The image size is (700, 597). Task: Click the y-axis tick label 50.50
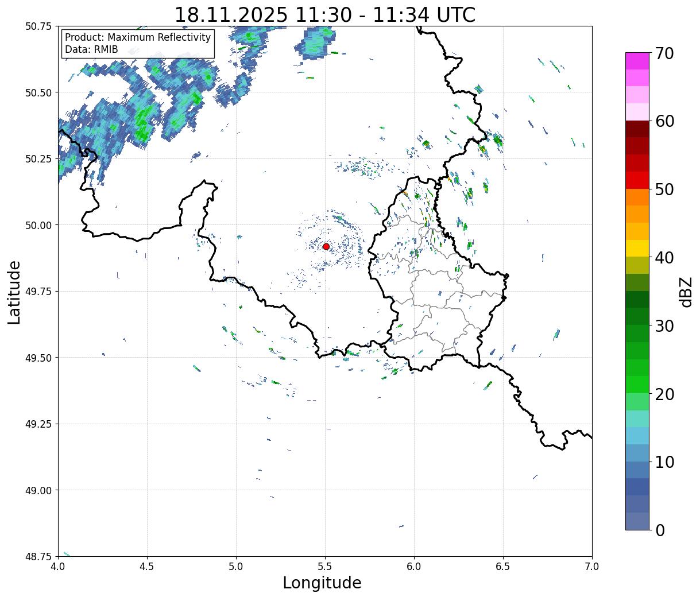click(38, 92)
